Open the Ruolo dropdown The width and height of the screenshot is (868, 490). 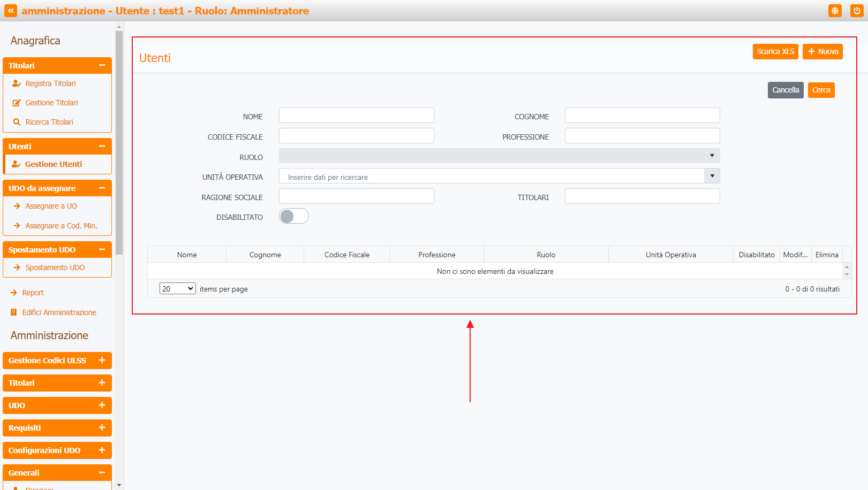tap(499, 156)
